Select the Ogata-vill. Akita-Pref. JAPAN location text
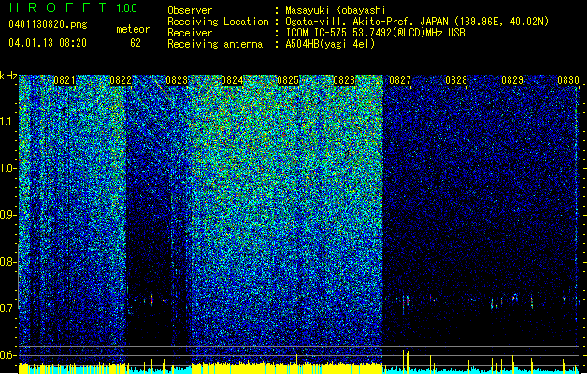Screen dimensions: 588x374 [x=417, y=22]
